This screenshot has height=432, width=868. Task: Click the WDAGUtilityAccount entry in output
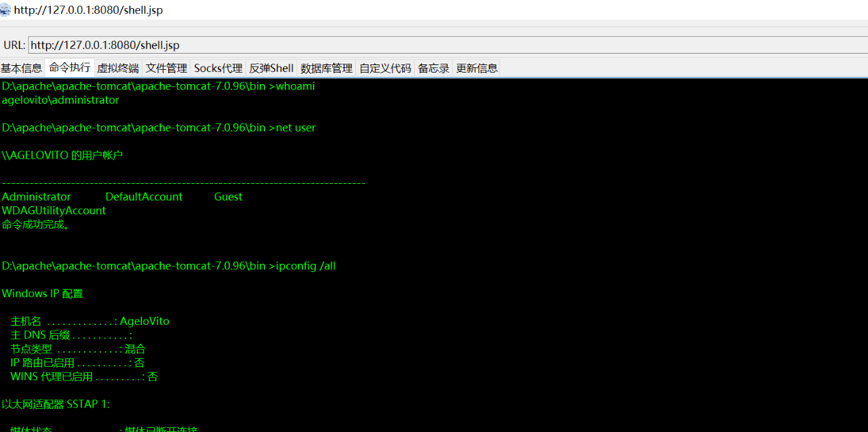click(x=54, y=211)
